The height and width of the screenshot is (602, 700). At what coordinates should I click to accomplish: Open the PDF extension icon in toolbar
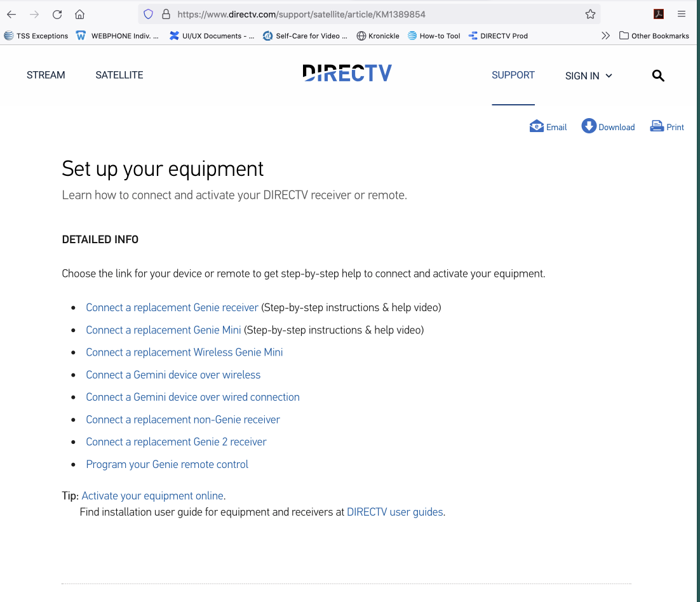[659, 14]
